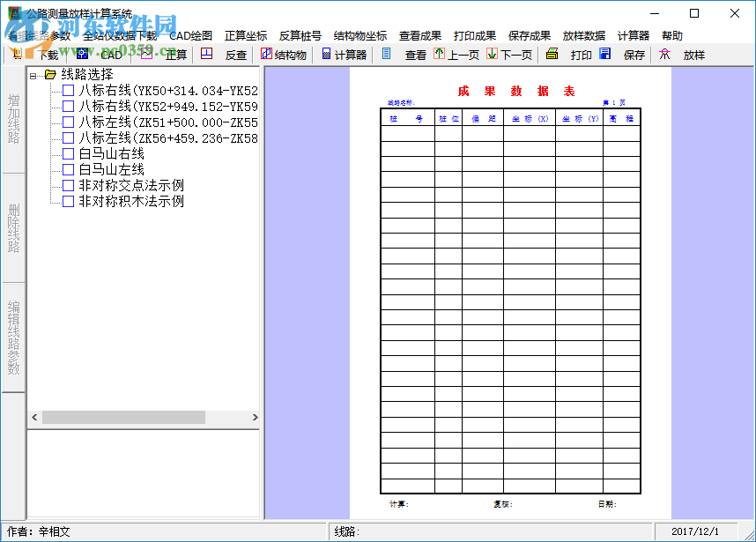Click the 坐标(Y) column header

click(580, 119)
